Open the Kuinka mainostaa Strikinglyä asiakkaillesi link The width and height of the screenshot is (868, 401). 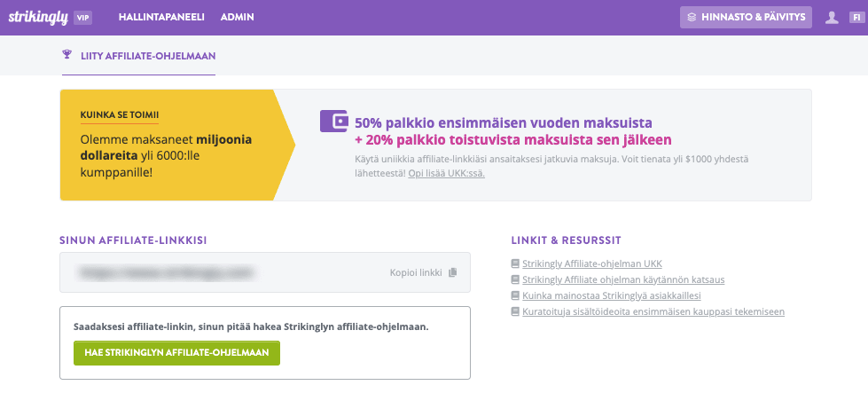click(613, 295)
